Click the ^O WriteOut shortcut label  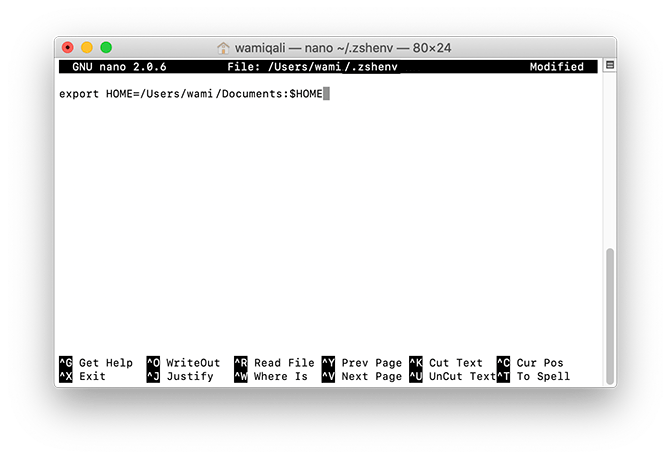point(183,363)
